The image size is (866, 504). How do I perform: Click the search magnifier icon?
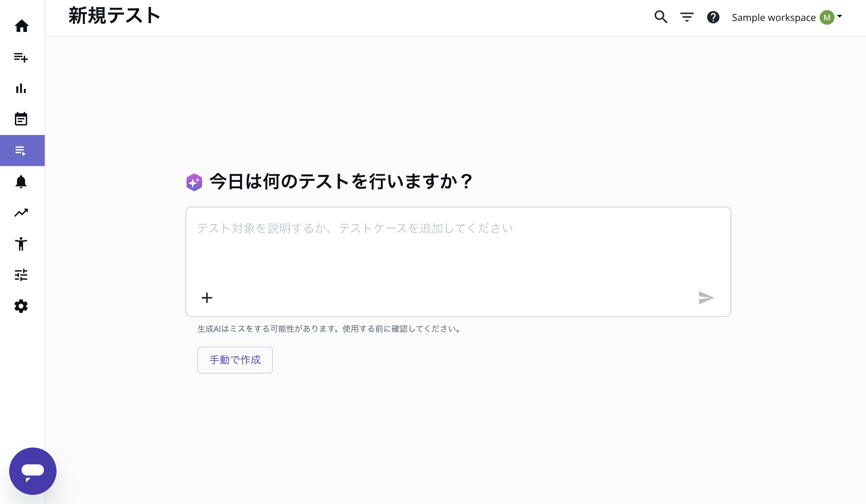[x=661, y=17]
